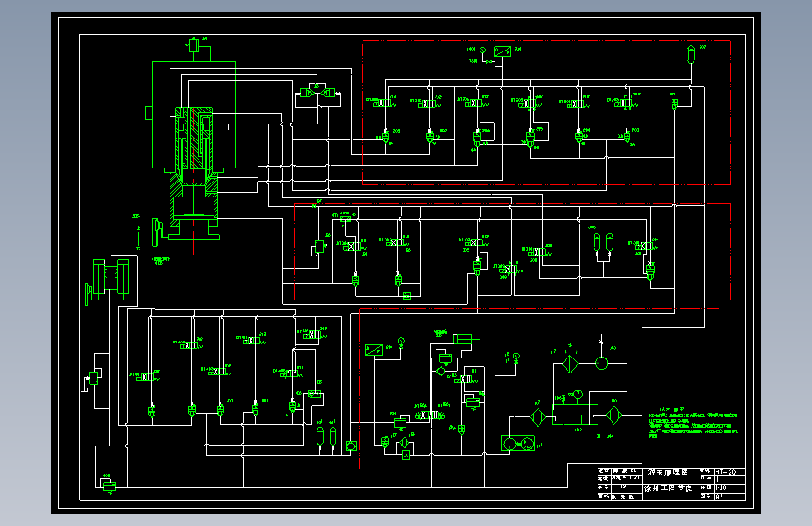Click the round pump symbol above the tank

601,363
